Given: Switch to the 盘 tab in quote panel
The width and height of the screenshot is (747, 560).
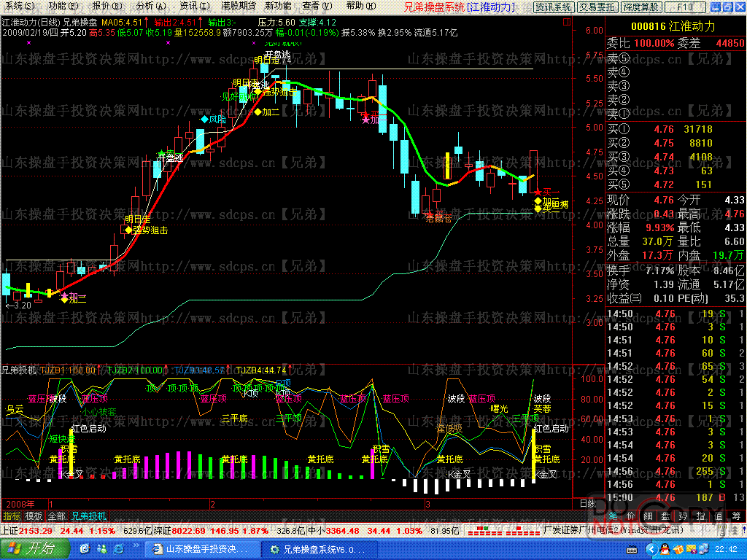Looking at the screenshot, I should 665,516.
